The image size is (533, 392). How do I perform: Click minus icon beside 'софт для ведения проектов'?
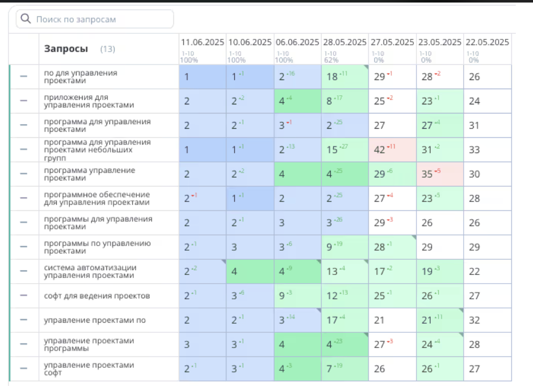[23, 296]
